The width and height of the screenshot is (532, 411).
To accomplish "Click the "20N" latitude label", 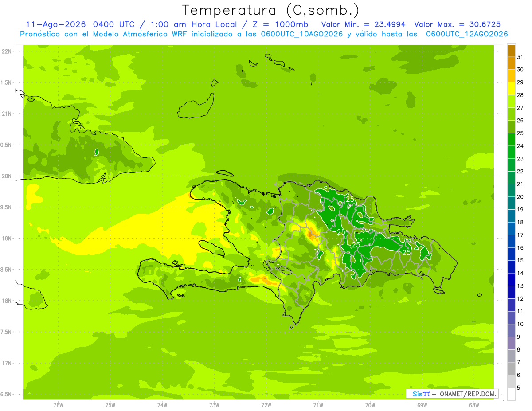I will tap(7, 176).
